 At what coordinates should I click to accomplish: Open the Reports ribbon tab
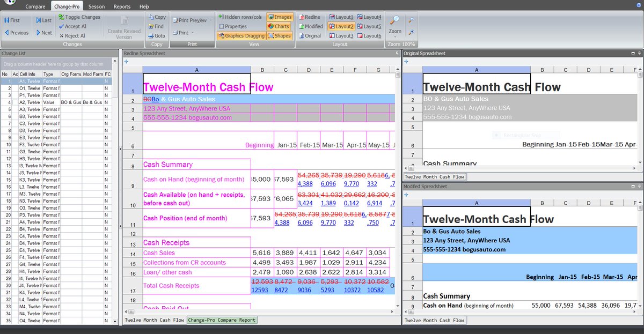(122, 6)
